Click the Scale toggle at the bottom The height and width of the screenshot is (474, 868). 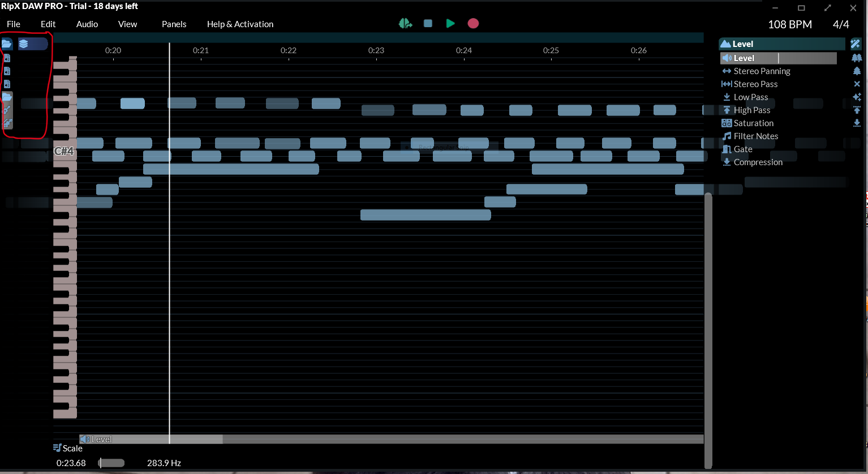pos(68,449)
